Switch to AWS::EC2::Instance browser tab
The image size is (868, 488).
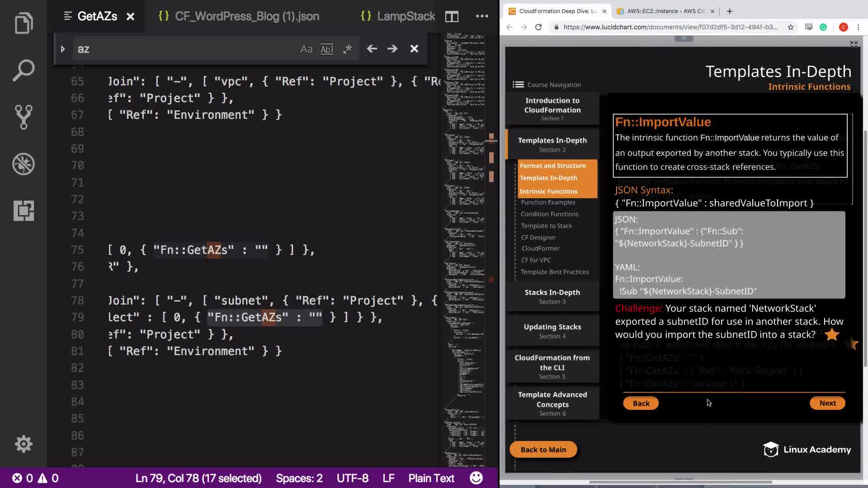(x=665, y=11)
